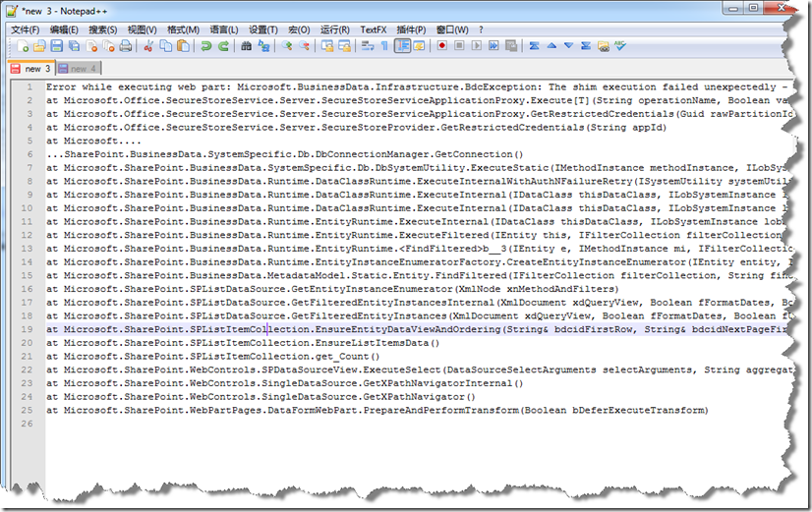
Task: Open the 搜索(S) menu
Action: [x=102, y=29]
